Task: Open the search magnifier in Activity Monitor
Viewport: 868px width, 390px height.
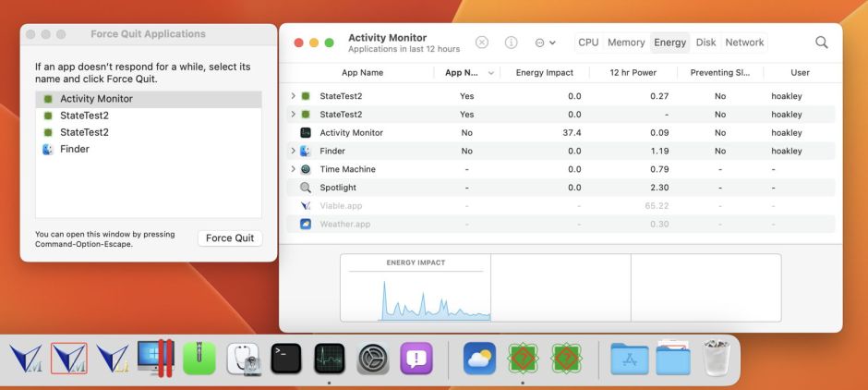Action: point(821,43)
